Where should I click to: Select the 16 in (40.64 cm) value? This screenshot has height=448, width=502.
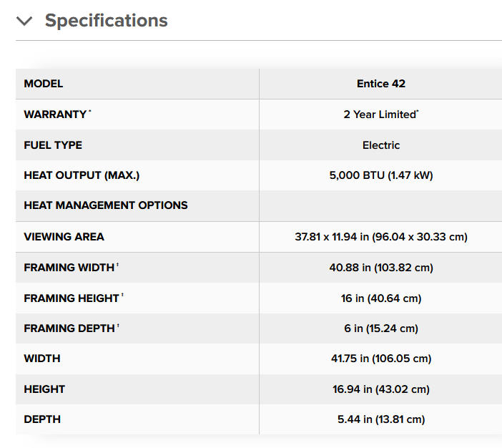pyautogui.click(x=381, y=298)
